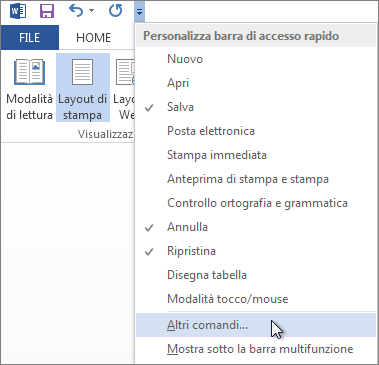This screenshot has width=379, height=365.
Task: Enable Modalità tocco/mouse in the menu
Action: (256, 299)
